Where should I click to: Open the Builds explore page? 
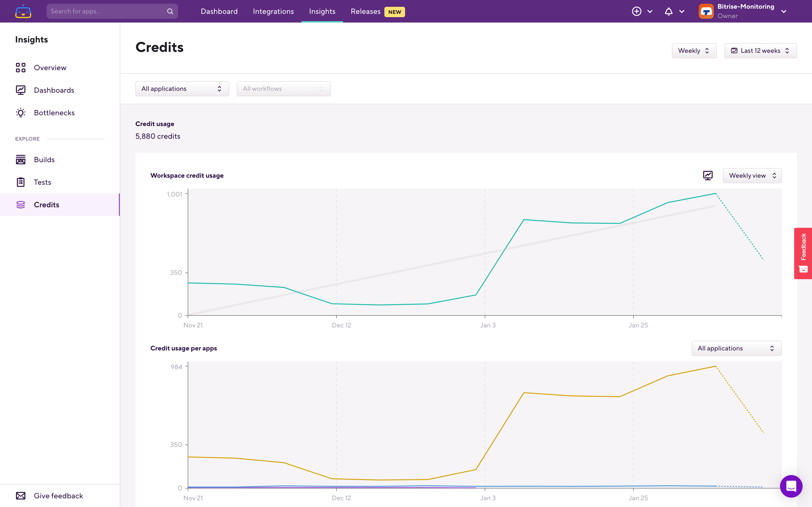[x=44, y=160]
